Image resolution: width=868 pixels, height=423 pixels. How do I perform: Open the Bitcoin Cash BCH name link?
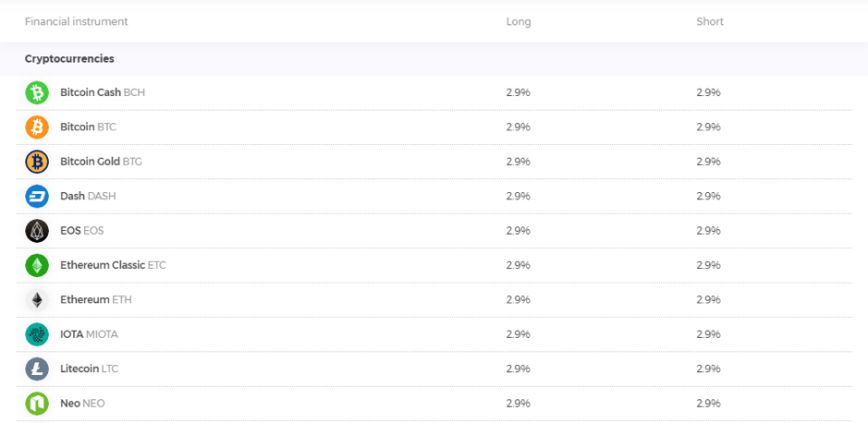pos(103,92)
